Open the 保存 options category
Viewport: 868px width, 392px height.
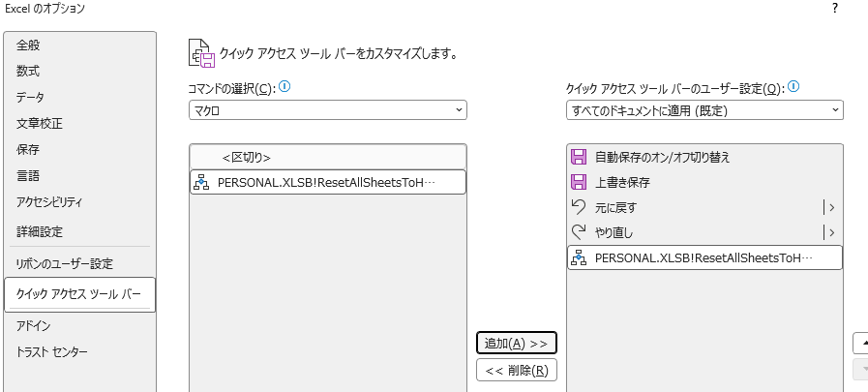click(x=79, y=149)
